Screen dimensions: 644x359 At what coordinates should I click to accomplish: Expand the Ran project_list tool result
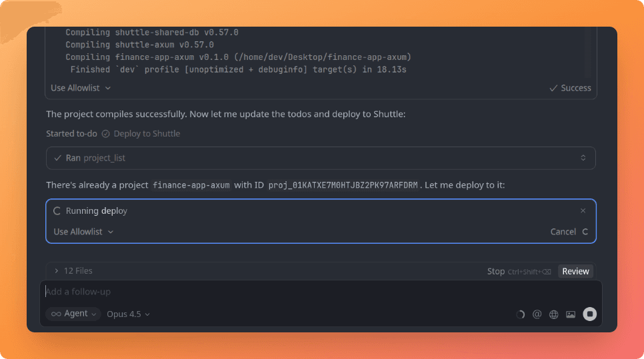pos(583,159)
